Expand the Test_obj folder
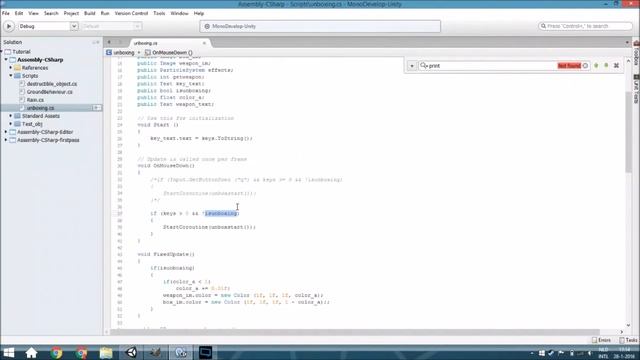Viewport: 640px width, 360px height. pyautogui.click(x=11, y=124)
